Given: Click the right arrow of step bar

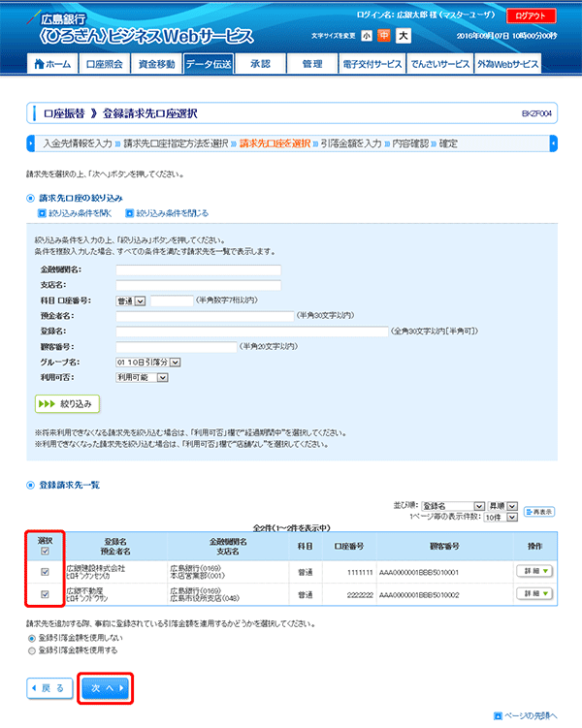Looking at the screenshot, I should [x=553, y=143].
